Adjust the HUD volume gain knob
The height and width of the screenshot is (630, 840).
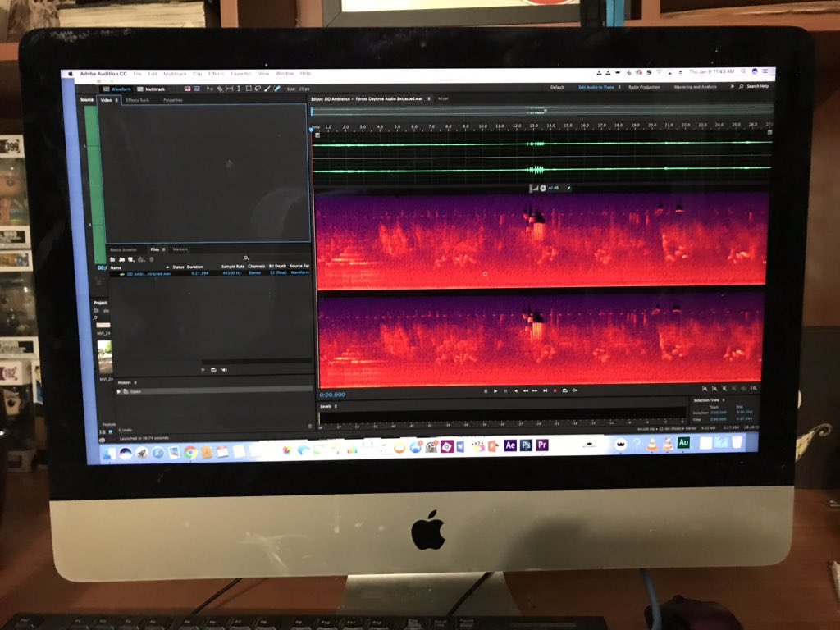[543, 188]
